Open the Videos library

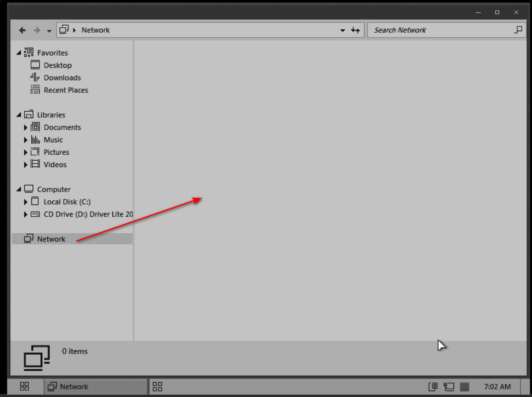pos(55,165)
